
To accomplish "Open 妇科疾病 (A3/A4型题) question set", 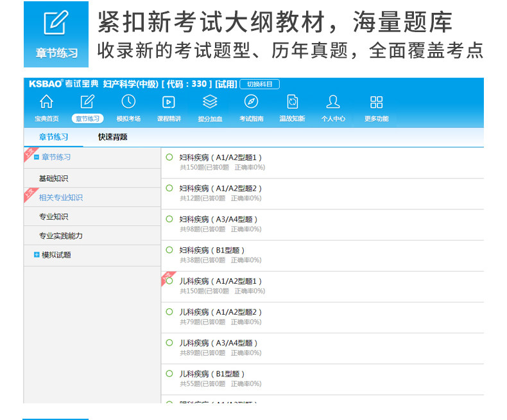I will 219,220.
